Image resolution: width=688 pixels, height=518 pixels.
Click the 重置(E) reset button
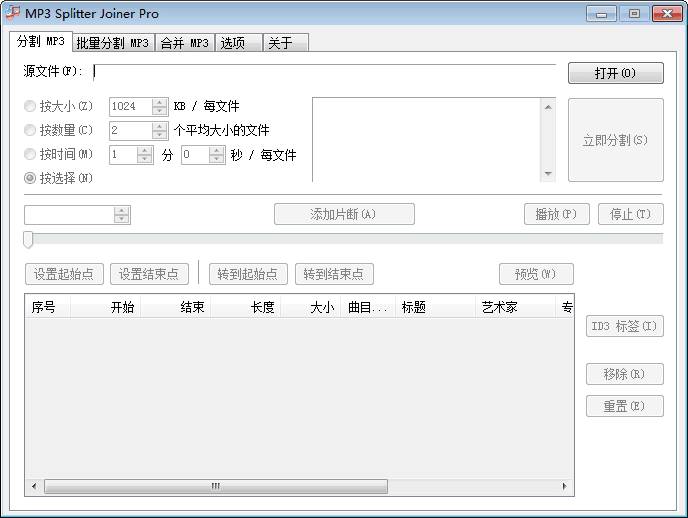tap(624, 406)
